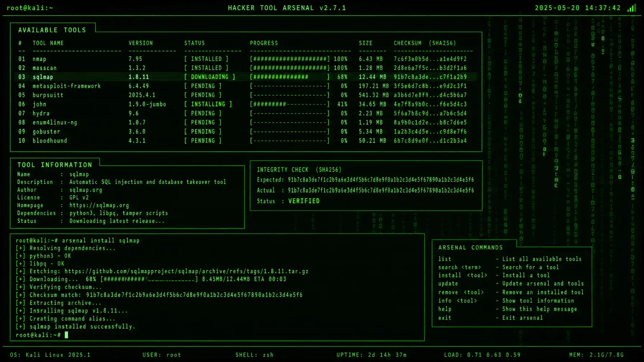Click the sqlmap 68% table progress bar
Image resolution: width=644 pixels, height=362 pixels.
point(290,77)
